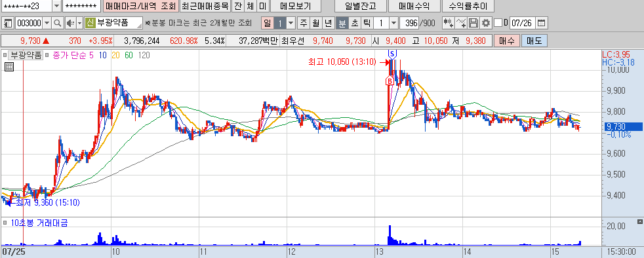Expand the account number dropdown
The height and width of the screenshot is (258, 644).
(x=56, y=6)
